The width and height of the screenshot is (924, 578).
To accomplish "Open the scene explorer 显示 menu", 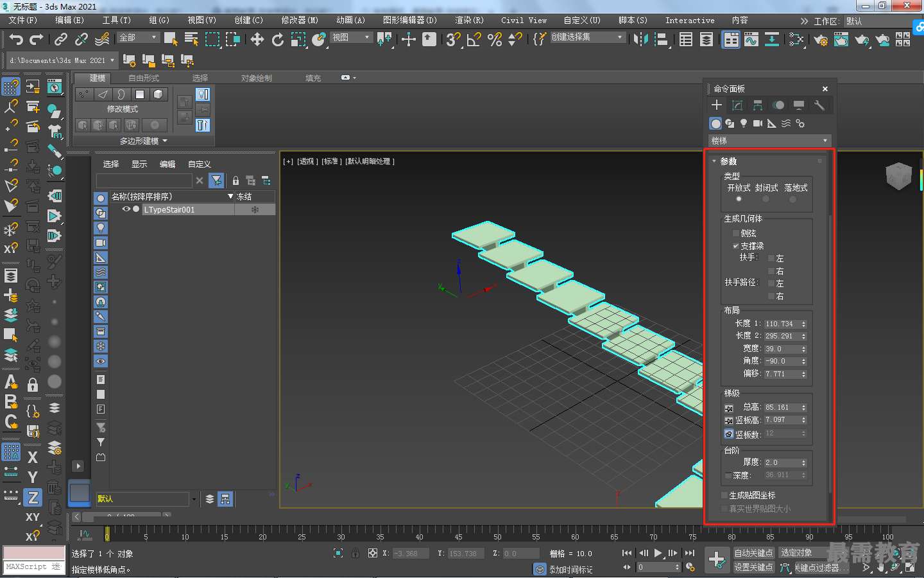I will point(139,164).
